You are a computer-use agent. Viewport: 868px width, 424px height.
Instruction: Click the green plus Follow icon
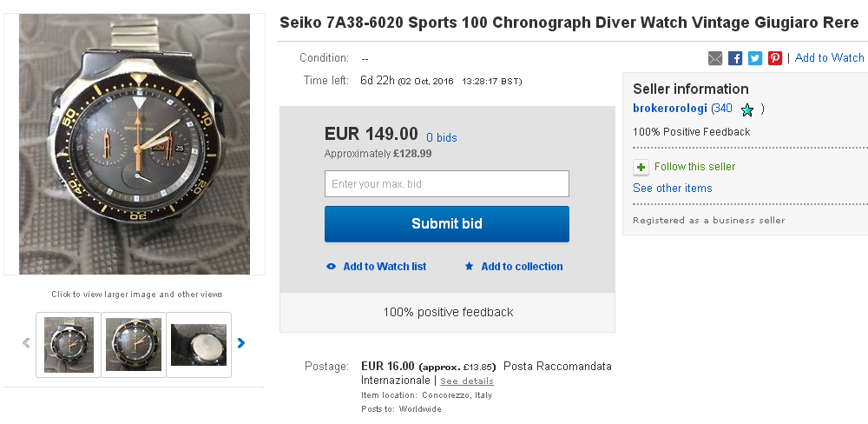[x=641, y=167]
